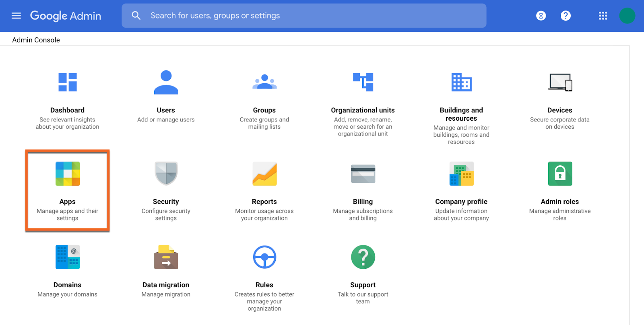Click 'Create groups and mailing lists' text
The width and height of the screenshot is (644, 325).
(x=264, y=123)
